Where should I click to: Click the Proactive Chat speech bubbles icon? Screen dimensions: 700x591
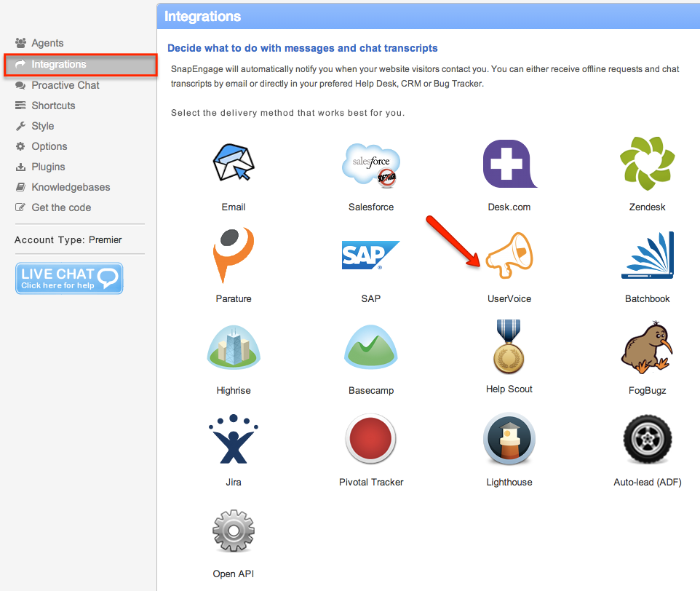(x=20, y=85)
